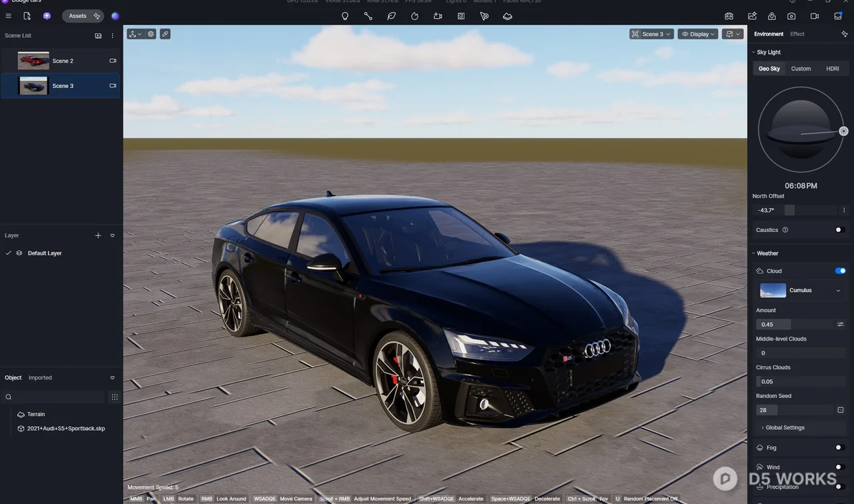Image resolution: width=854 pixels, height=504 pixels.
Task: Open North Offset more options
Action: [x=844, y=210]
